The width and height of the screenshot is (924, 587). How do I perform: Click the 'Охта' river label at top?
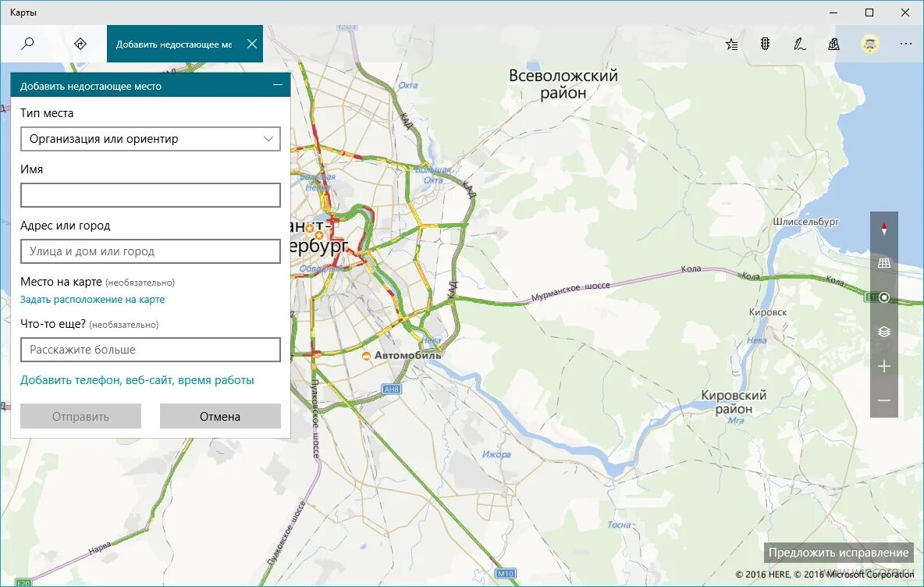(x=408, y=85)
